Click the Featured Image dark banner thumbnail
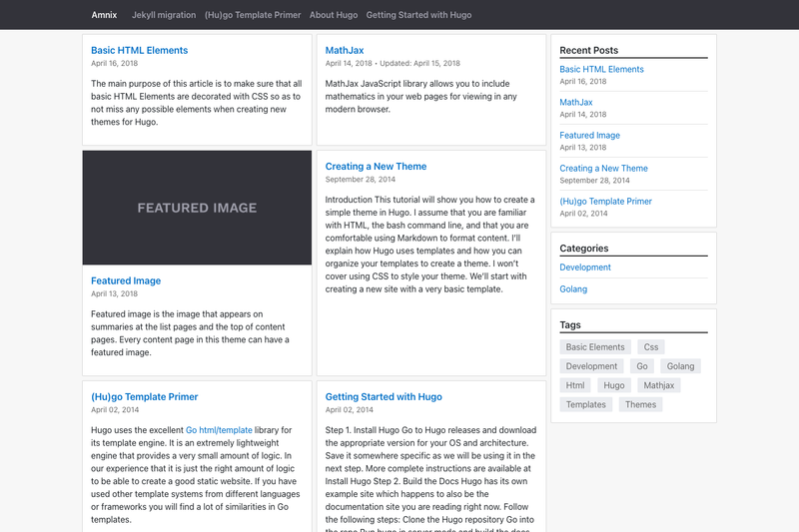This screenshot has width=799, height=532. click(197, 208)
